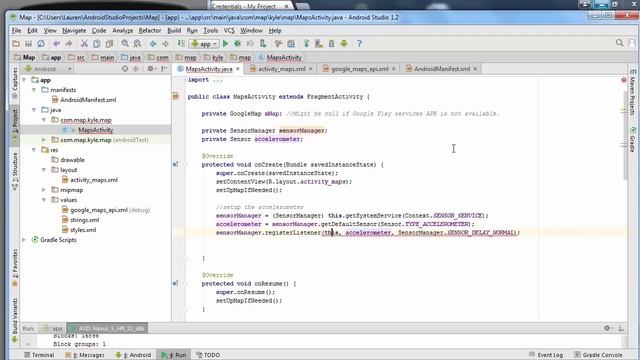Viewport: 640px width, 360px height.
Task: Open the Refactor menu
Action: 150,31
